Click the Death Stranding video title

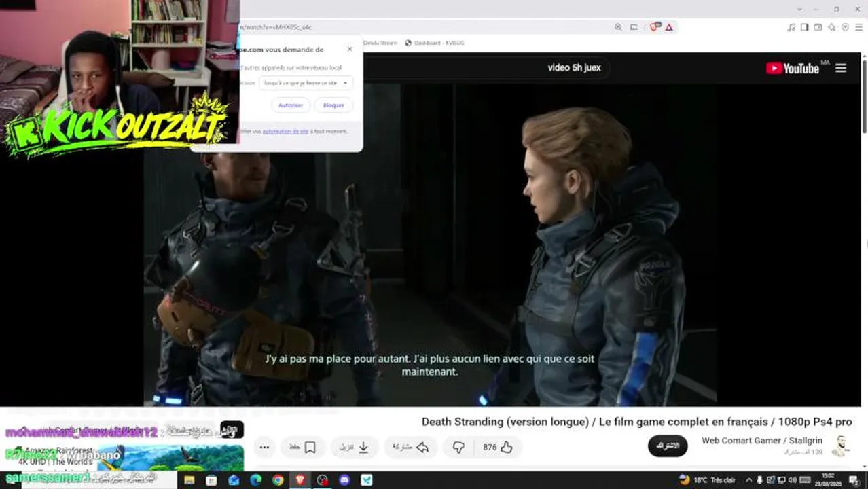click(x=636, y=422)
